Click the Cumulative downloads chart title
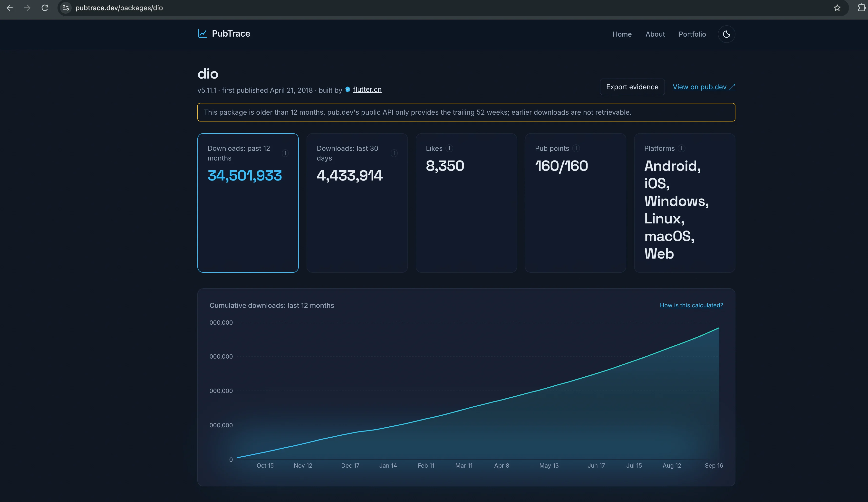This screenshot has height=502, width=868. coord(271,305)
